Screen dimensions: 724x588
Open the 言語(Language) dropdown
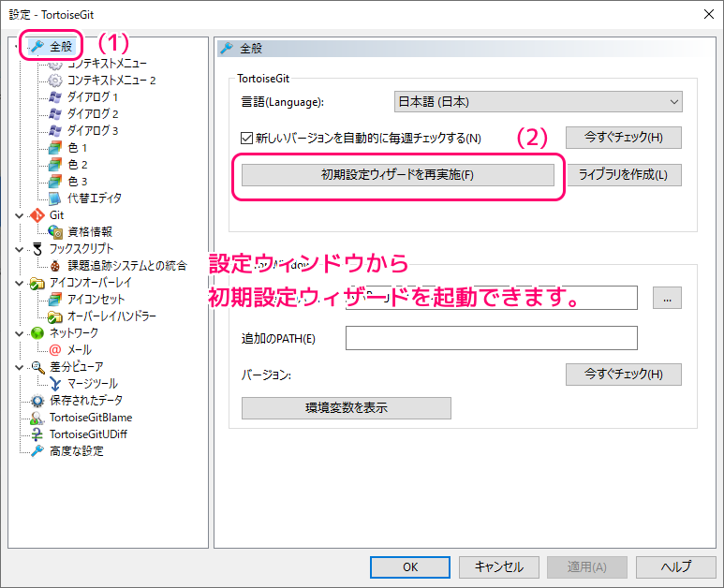click(x=538, y=102)
